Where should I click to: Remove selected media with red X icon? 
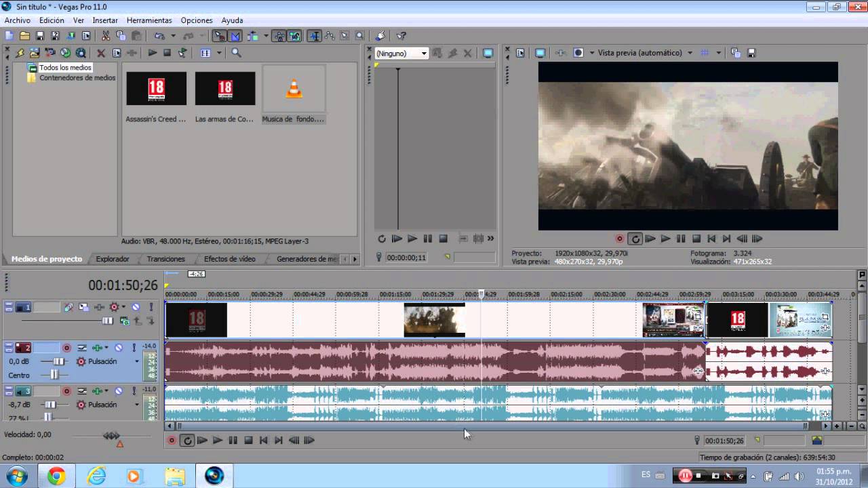[101, 53]
